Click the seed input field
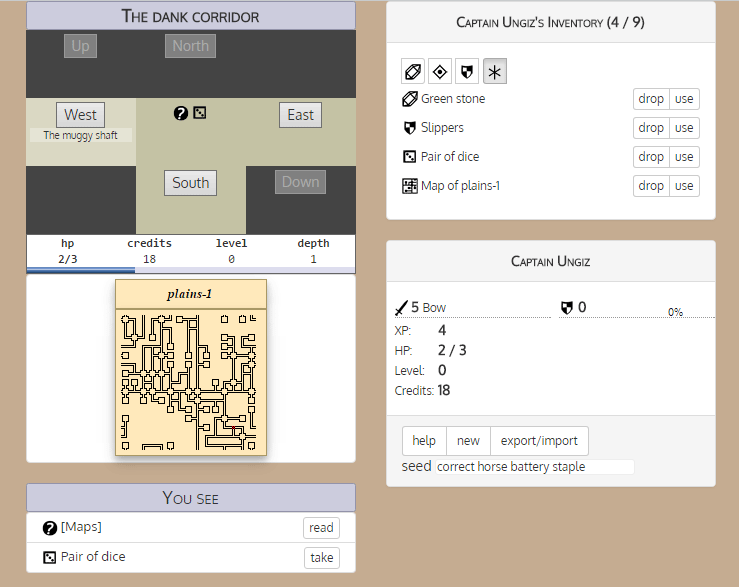The height and width of the screenshot is (587, 739). 534,467
